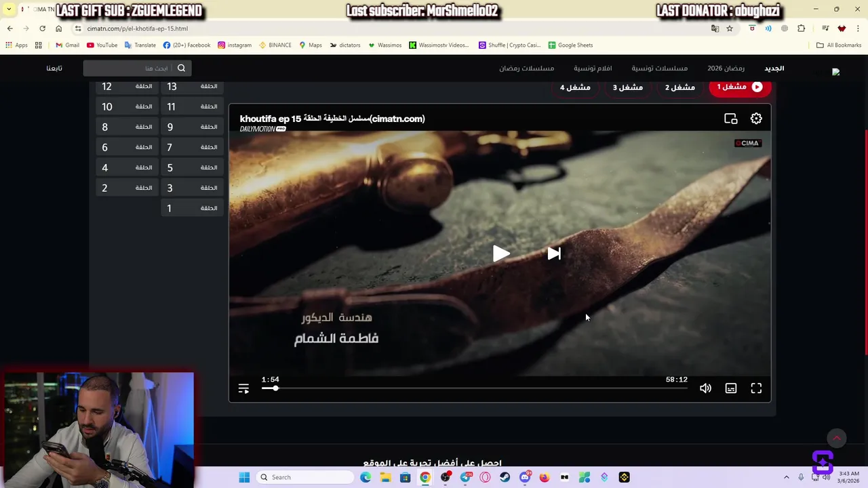Screen dimensions: 868x488
Task: Click the Windows taskbar Search box
Action: (306, 477)
